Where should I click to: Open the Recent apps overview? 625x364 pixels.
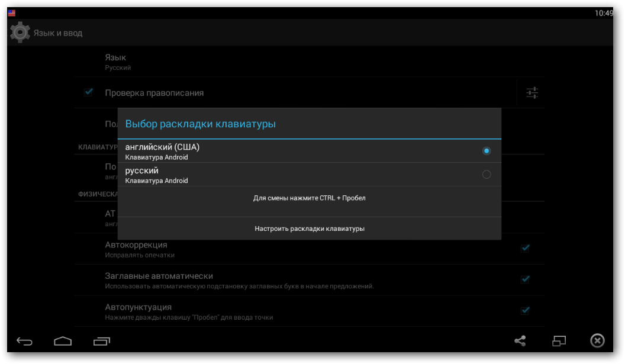[101, 341]
